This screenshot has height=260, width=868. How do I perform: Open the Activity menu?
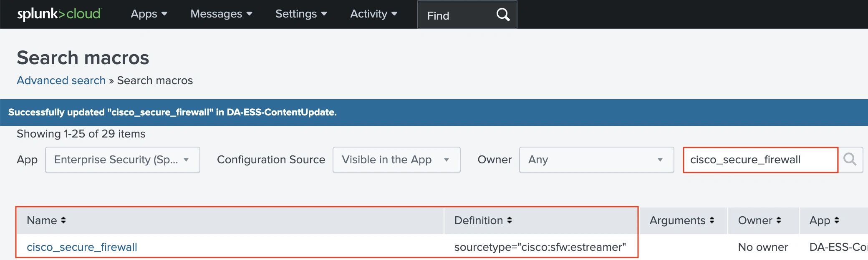373,14
